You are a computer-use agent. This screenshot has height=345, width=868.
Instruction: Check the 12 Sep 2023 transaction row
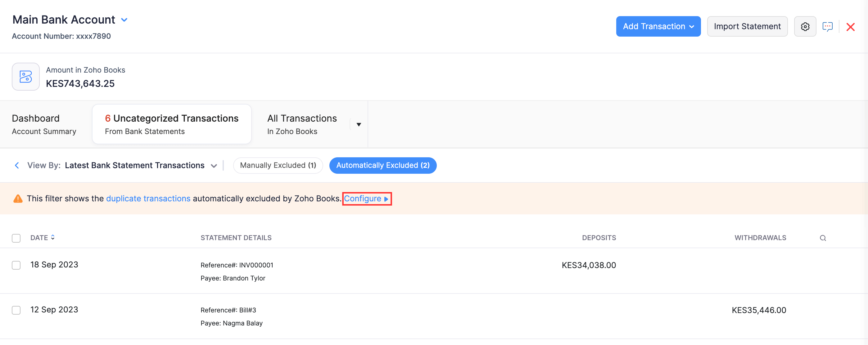pos(16,310)
